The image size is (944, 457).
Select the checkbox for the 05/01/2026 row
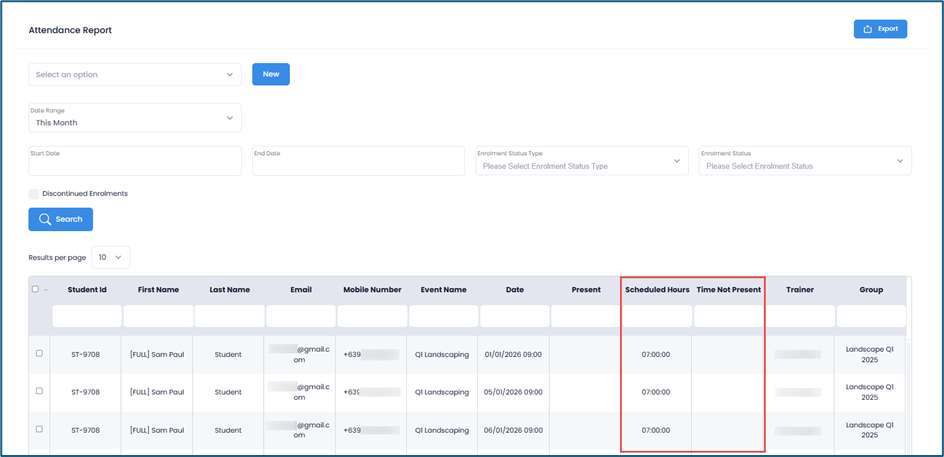click(x=39, y=391)
